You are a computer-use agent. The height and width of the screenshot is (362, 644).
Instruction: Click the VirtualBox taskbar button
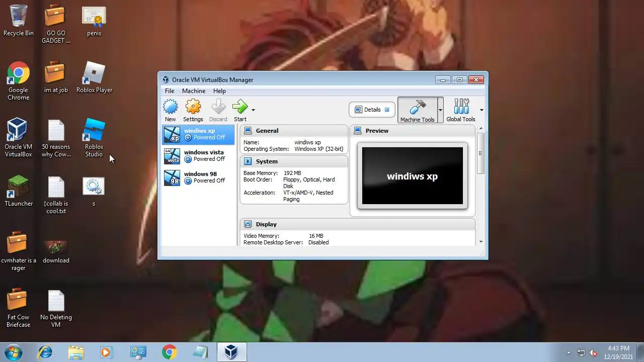[x=231, y=352]
